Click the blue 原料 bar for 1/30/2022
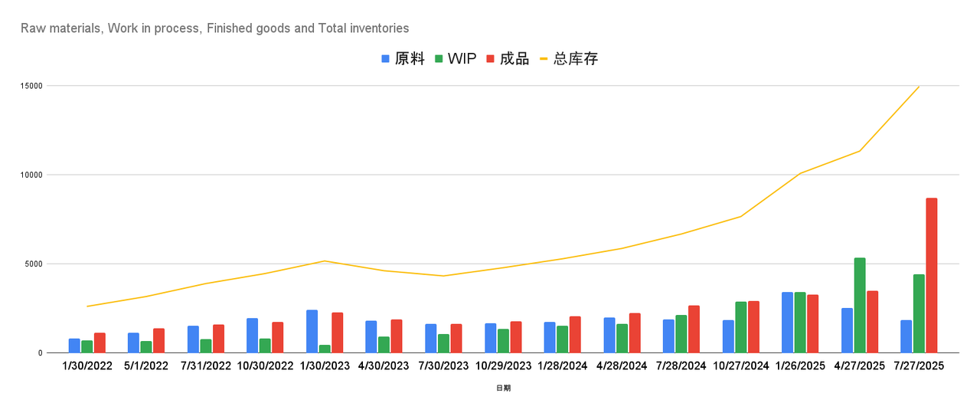The width and height of the screenshot is (980, 413). [74, 346]
